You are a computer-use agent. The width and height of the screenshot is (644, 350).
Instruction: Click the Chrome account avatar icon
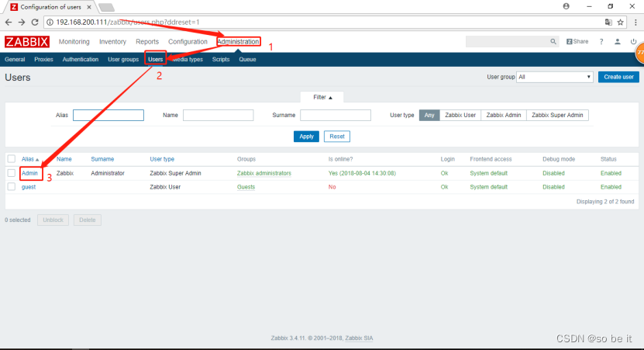(x=567, y=6)
